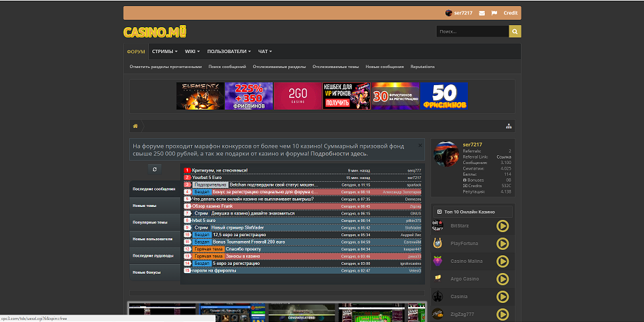Open the sitemap icon in breadcrumb bar
This screenshot has height=322, width=644.
[509, 126]
